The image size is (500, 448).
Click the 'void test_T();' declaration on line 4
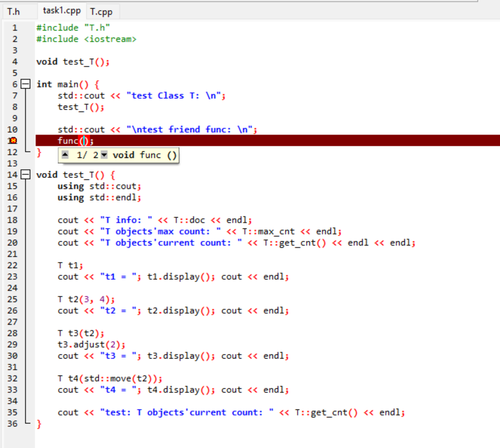[73, 62]
